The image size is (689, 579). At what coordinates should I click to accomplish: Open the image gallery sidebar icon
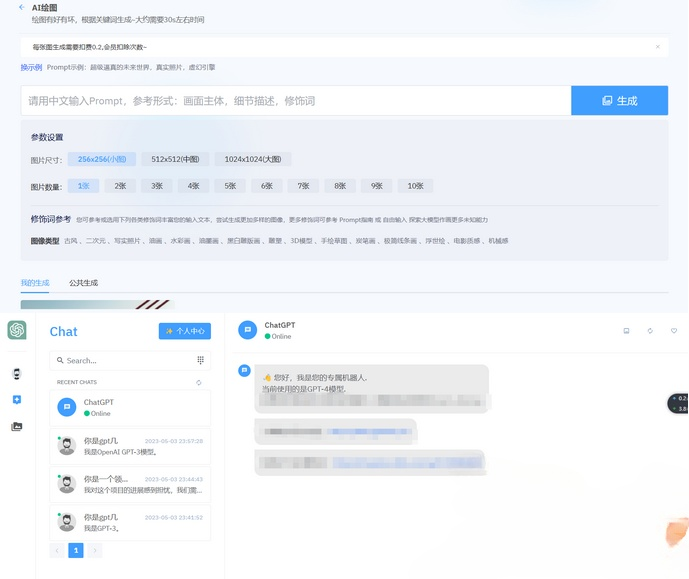click(17, 427)
